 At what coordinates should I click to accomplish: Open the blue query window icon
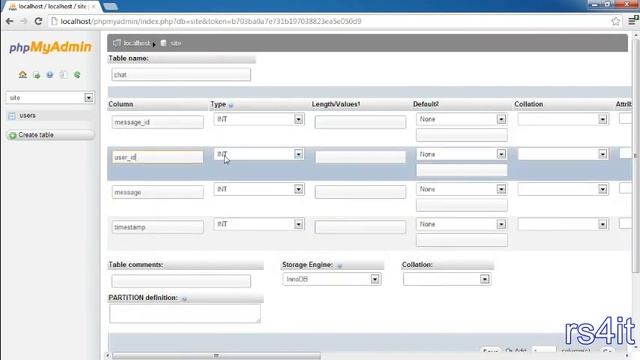(x=50, y=75)
